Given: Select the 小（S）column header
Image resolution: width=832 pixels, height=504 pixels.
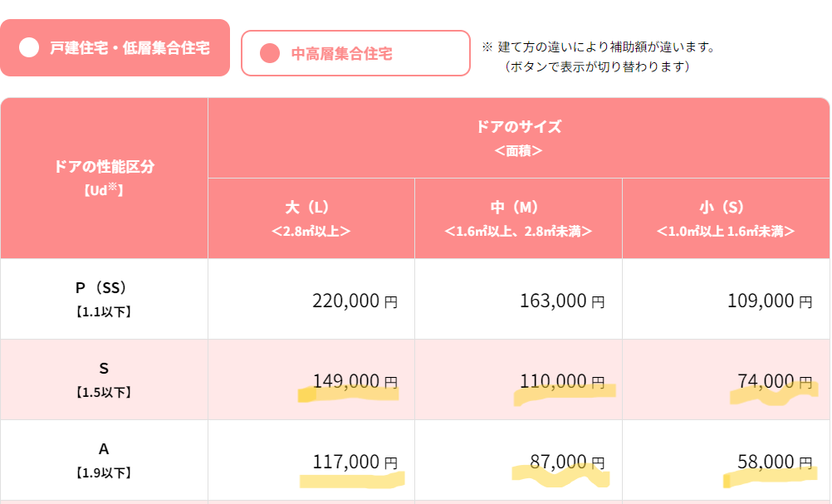Looking at the screenshot, I should coord(726,218).
